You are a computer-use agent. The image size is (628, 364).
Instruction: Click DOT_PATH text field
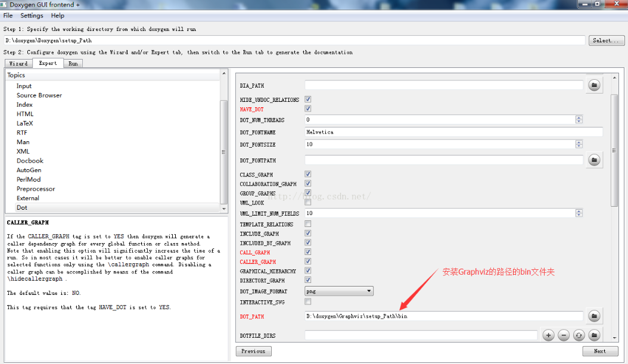[444, 316]
